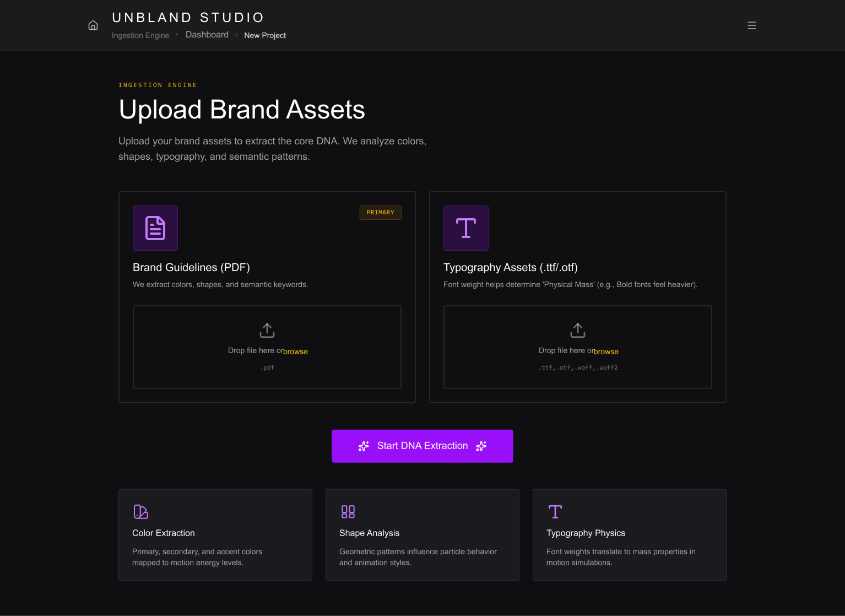
Task: Click the Typography Assets T icon
Action: click(x=466, y=228)
